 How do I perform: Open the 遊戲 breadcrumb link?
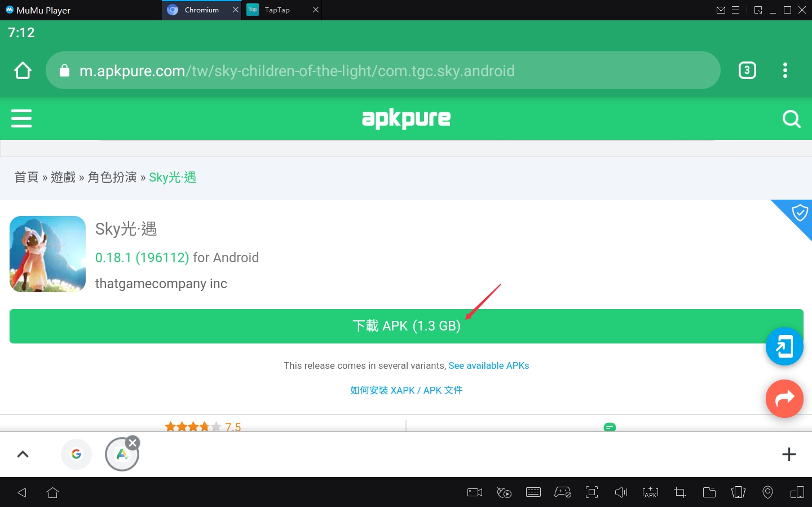(x=63, y=177)
